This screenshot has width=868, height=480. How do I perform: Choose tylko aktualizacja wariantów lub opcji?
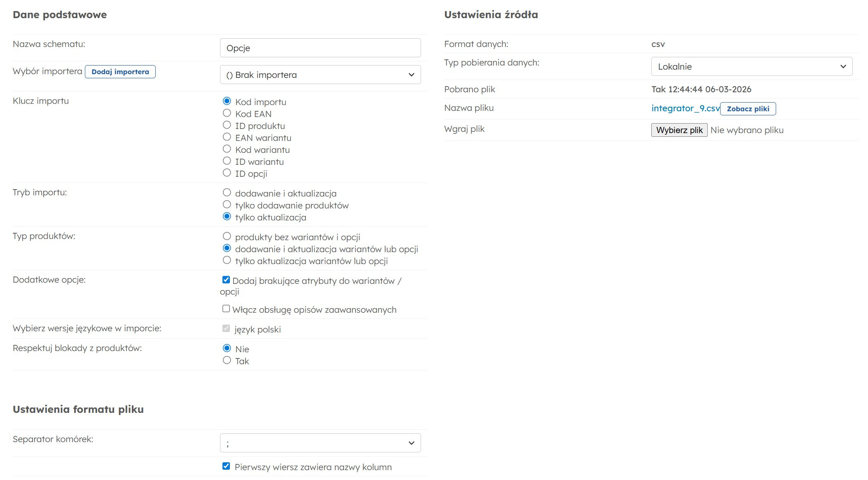[227, 260]
